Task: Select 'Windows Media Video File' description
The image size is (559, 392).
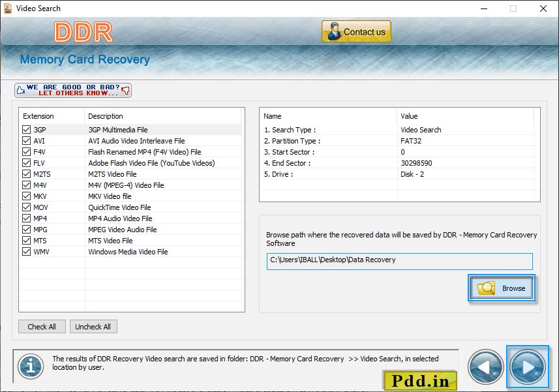Action: pos(128,252)
